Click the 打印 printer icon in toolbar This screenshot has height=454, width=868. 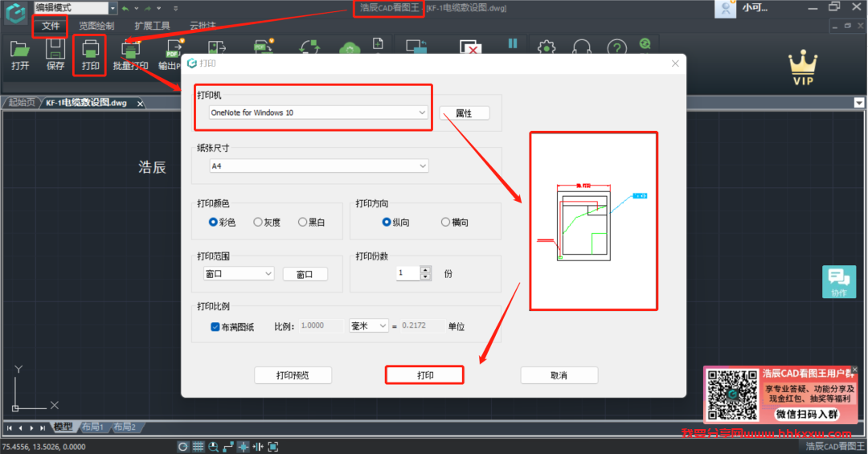(90, 49)
